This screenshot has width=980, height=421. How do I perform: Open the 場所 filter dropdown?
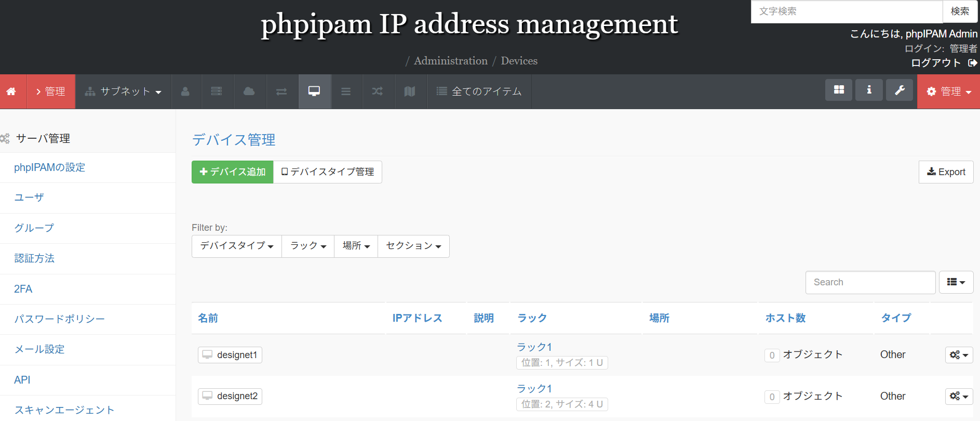pyautogui.click(x=356, y=246)
